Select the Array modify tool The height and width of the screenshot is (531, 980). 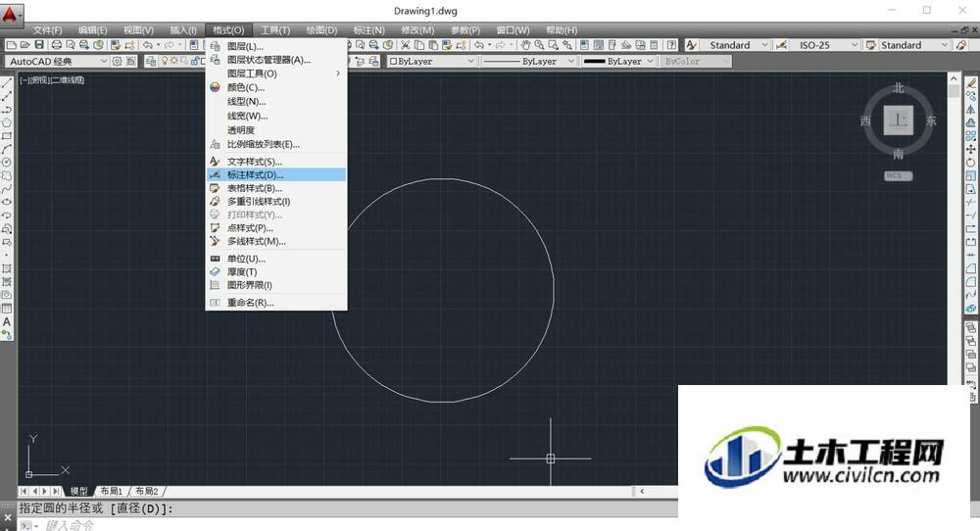pyautogui.click(x=970, y=135)
